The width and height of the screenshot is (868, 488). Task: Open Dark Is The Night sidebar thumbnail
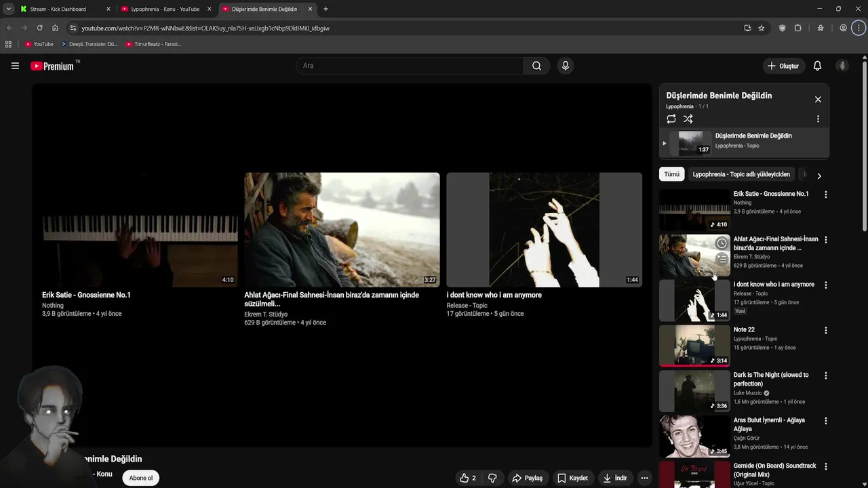tap(694, 391)
